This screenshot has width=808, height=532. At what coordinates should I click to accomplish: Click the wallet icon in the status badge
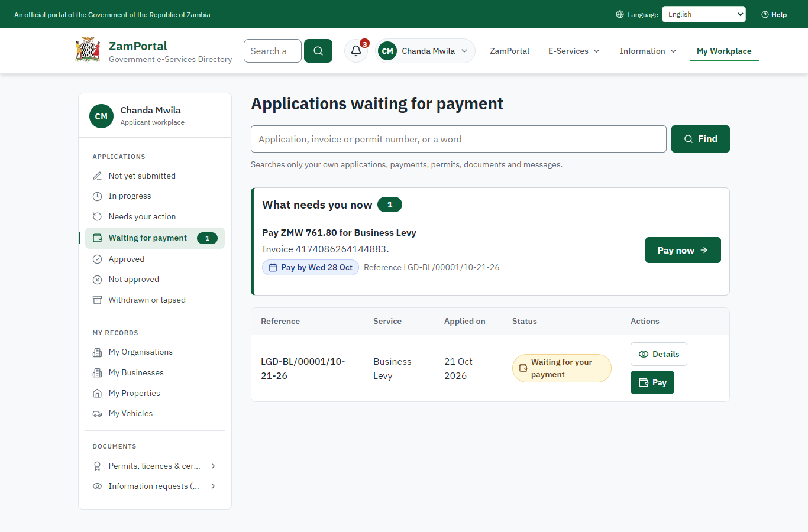point(523,368)
